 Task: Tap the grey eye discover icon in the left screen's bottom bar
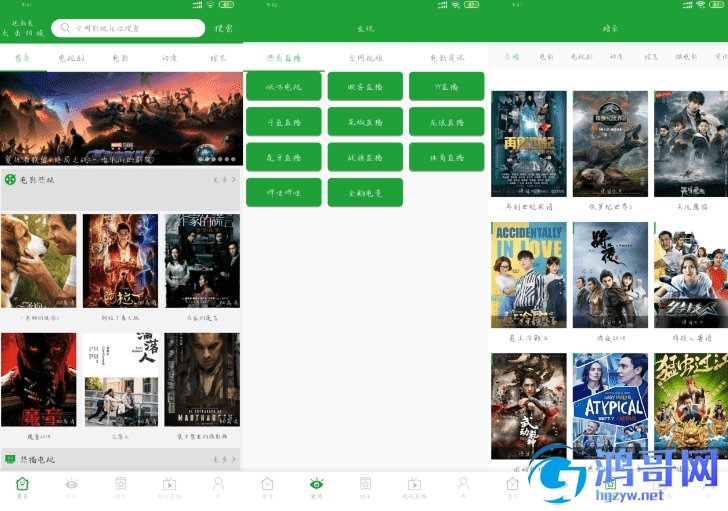point(72,484)
